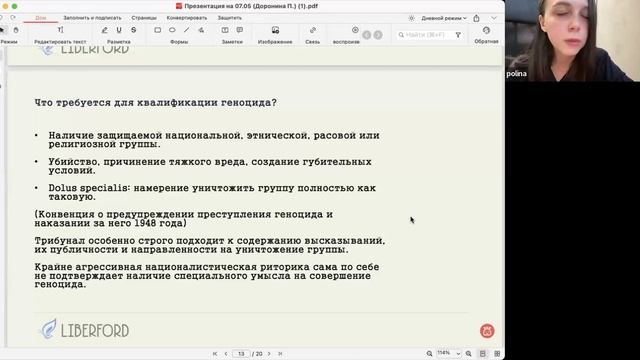Select the hand pan tool
Image resolution: width=640 pixels, height=360 pixels.
[x=16, y=30]
